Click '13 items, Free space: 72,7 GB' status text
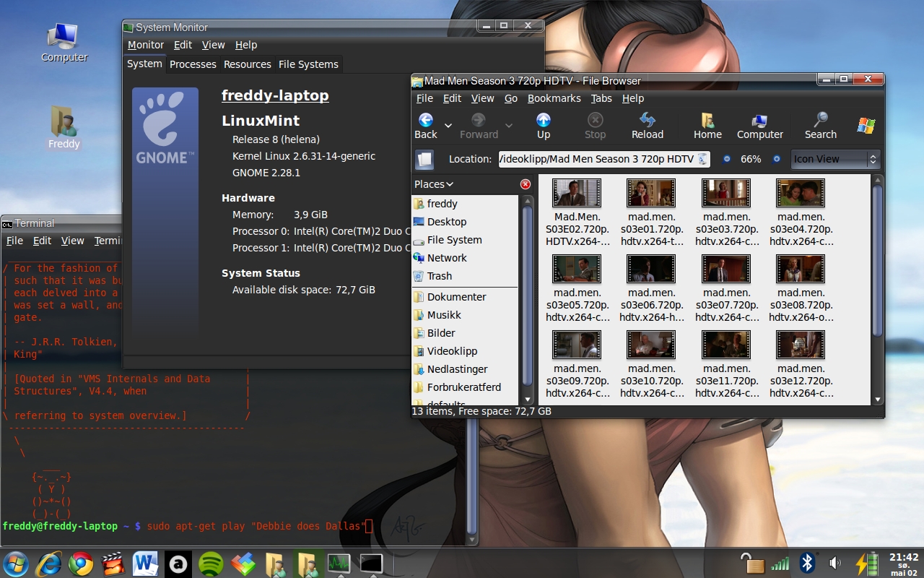Image resolution: width=924 pixels, height=578 pixels. pos(481,411)
